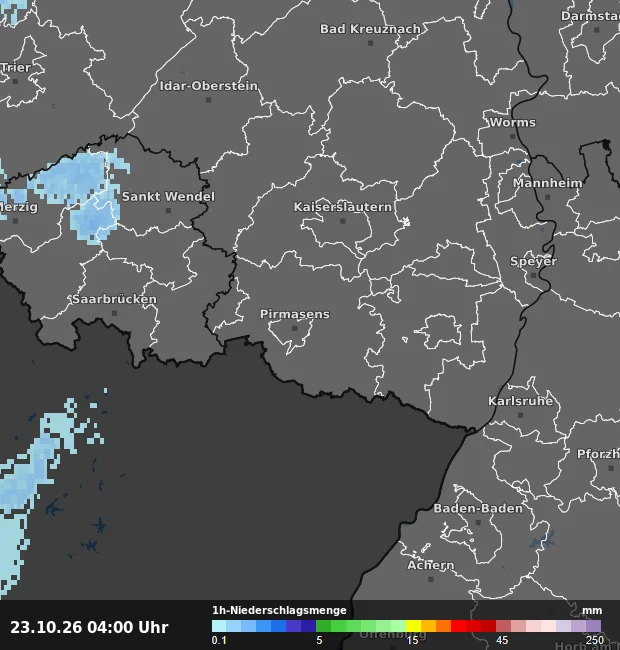Viewport: 620px width, 650px height.
Task: Click the Achern town marker dot
Action: [431, 579]
